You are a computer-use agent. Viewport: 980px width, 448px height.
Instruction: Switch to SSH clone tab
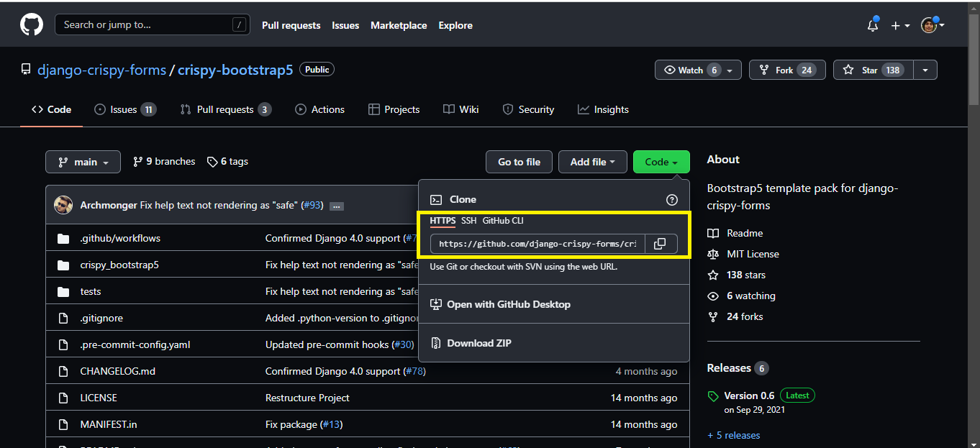pos(468,221)
